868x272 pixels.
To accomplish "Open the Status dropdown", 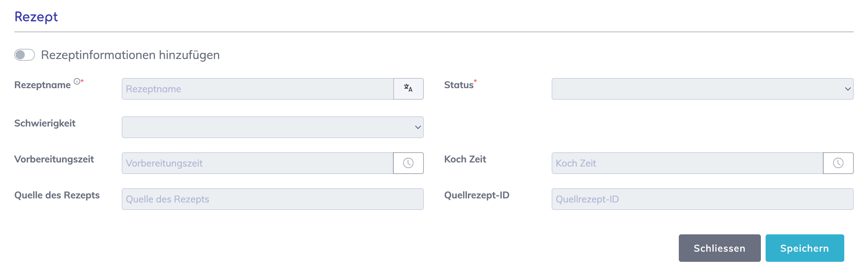I will click(x=702, y=89).
